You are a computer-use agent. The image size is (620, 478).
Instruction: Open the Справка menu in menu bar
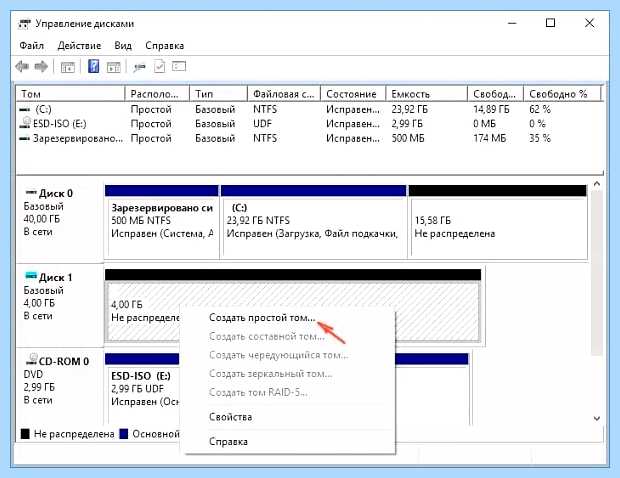[x=164, y=45]
